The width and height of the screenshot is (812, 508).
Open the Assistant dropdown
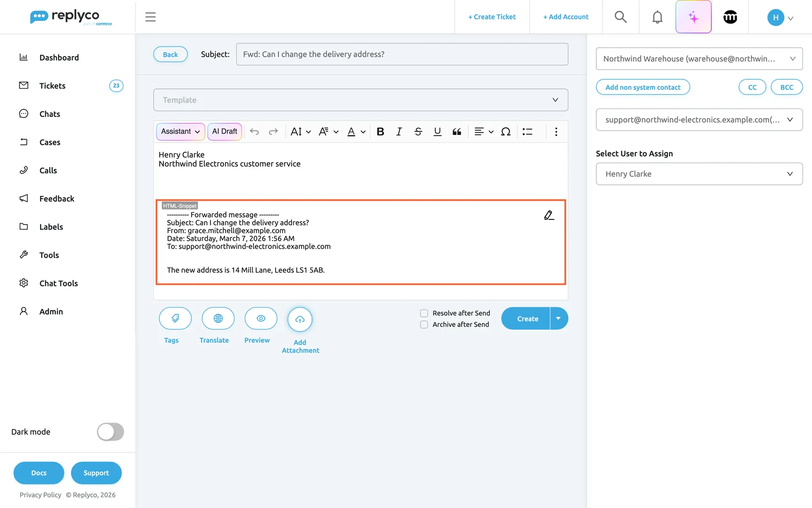pos(180,131)
